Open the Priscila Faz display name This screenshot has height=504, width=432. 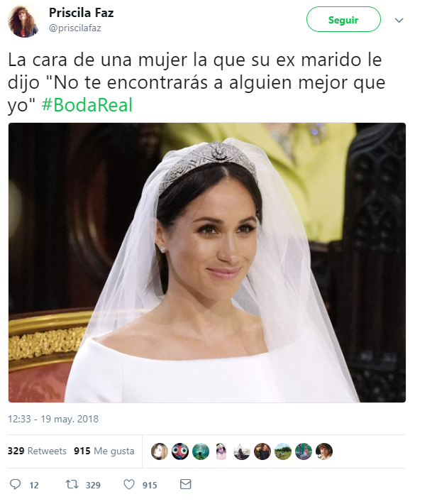[x=82, y=13]
